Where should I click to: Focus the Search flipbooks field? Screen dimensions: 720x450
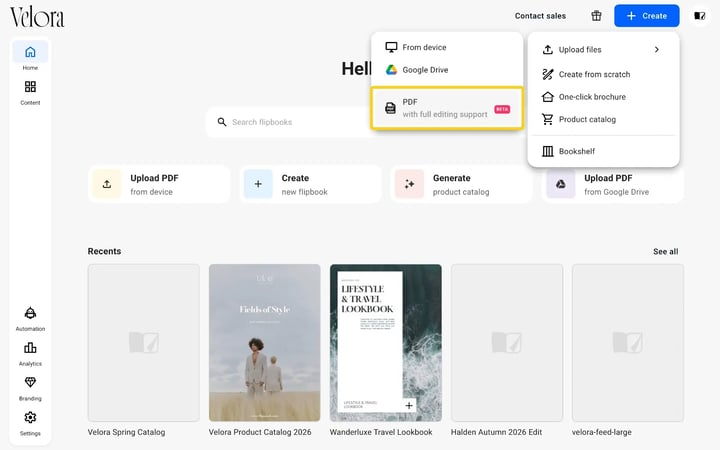[x=289, y=122]
